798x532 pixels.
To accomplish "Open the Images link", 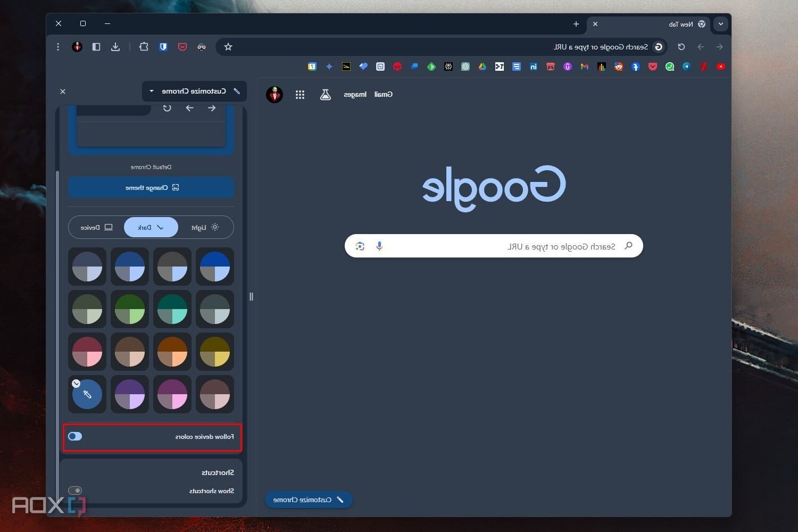I will (355, 95).
